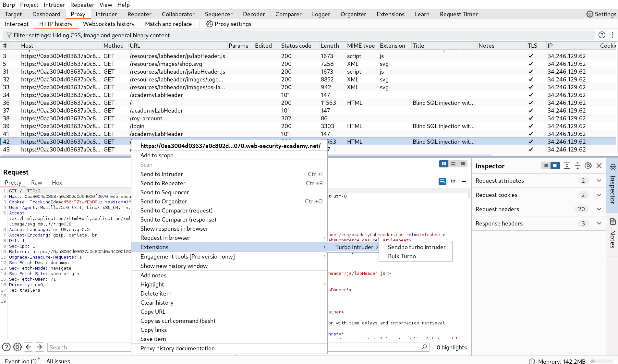
Task: Open WebSockets history sub-tab
Action: 109,24
